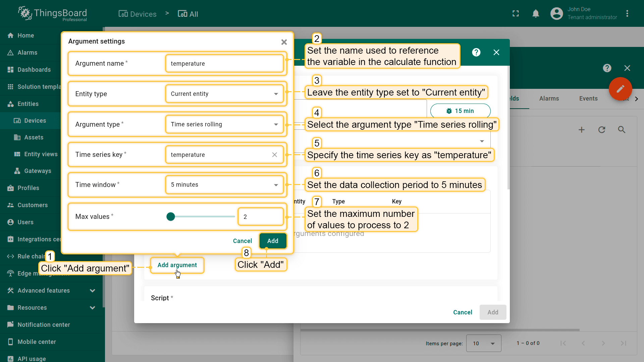Open the Time window dropdown
The height and width of the screenshot is (362, 644).
pyautogui.click(x=224, y=185)
